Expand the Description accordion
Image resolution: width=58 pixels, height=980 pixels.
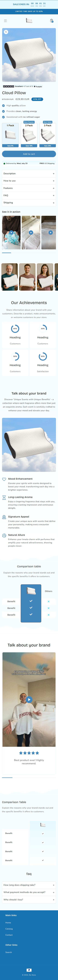pyautogui.click(x=29, y=174)
